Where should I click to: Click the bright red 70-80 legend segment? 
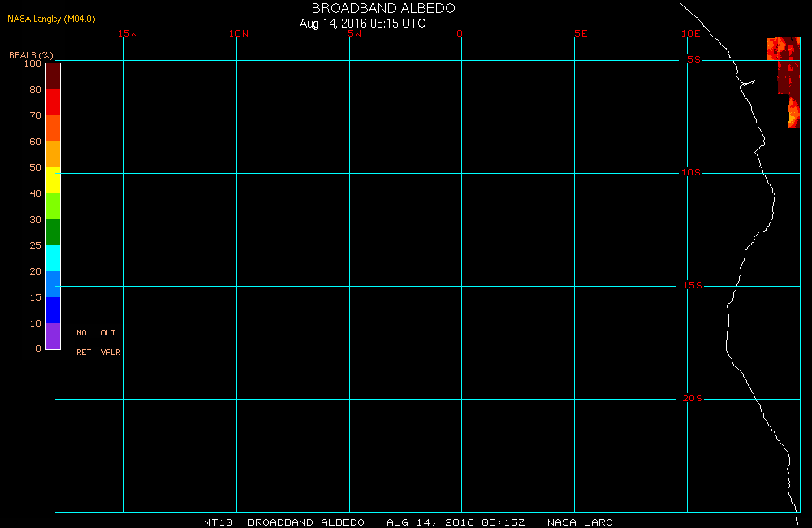click(54, 102)
